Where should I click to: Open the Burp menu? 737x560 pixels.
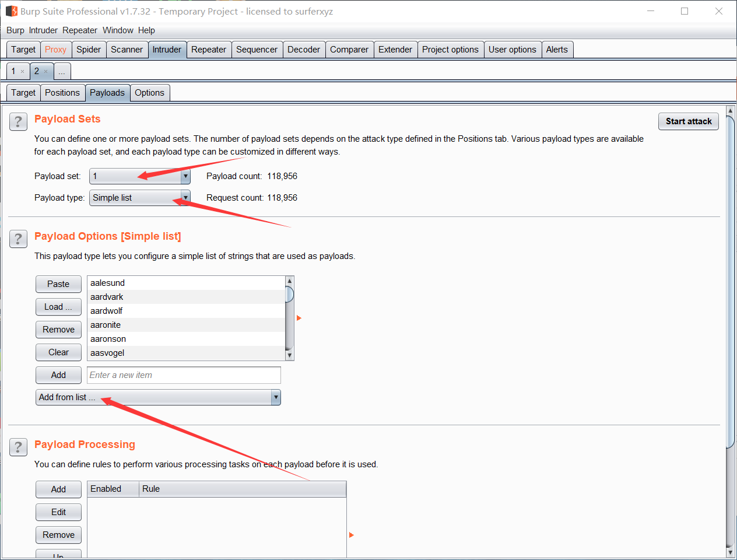15,30
